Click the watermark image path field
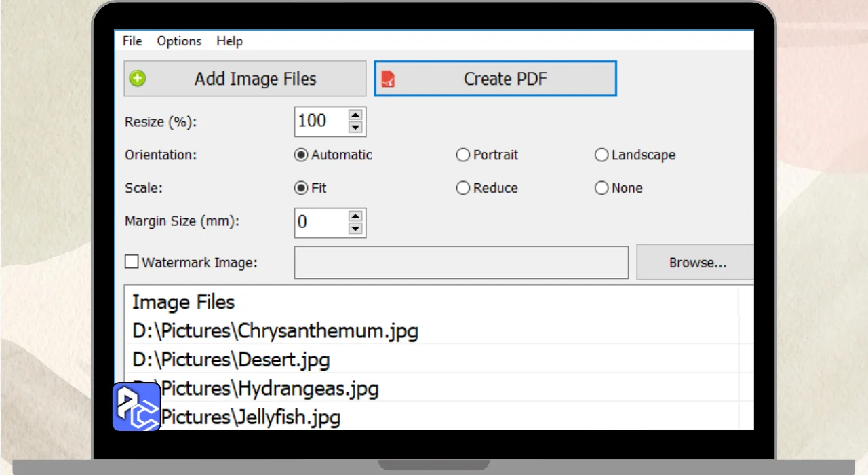 [x=461, y=263]
